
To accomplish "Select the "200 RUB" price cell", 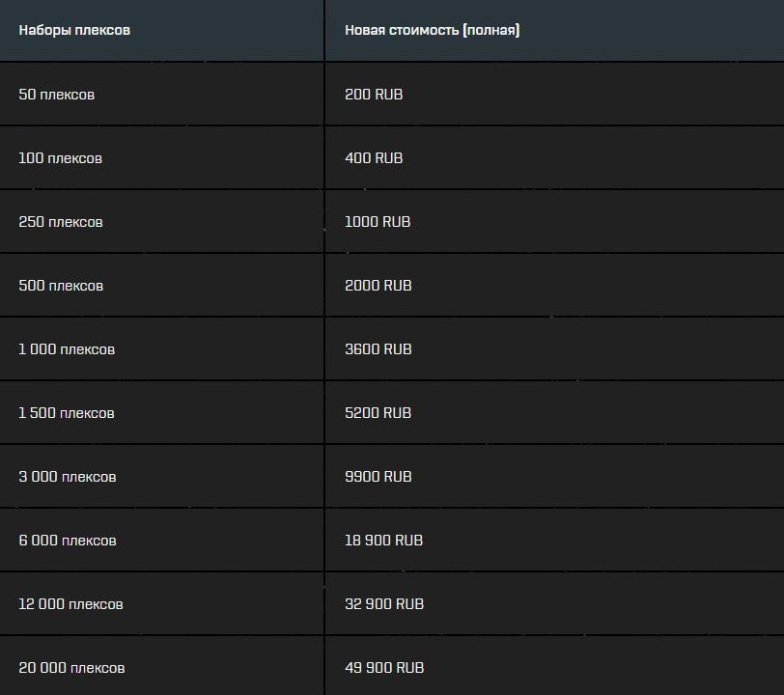I will 374,95.
